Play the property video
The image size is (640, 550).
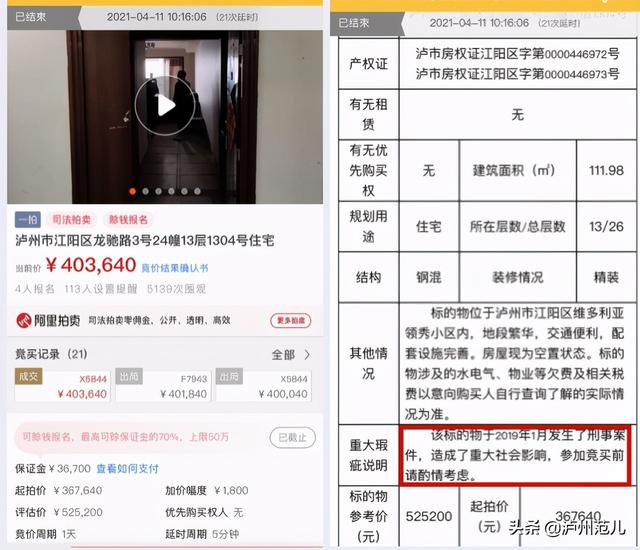point(165,106)
